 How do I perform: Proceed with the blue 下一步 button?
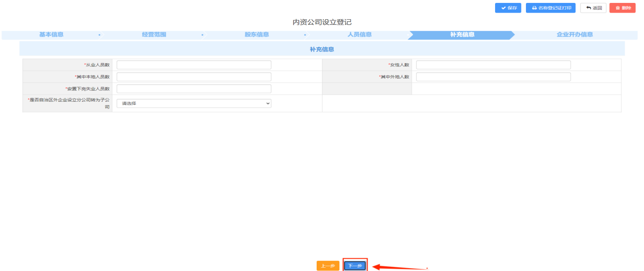click(355, 266)
